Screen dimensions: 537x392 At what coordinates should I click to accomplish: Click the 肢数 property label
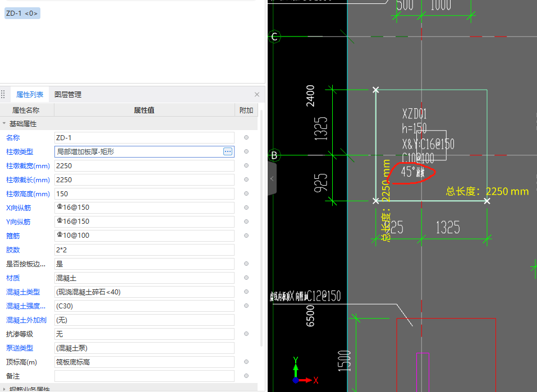tap(13, 250)
